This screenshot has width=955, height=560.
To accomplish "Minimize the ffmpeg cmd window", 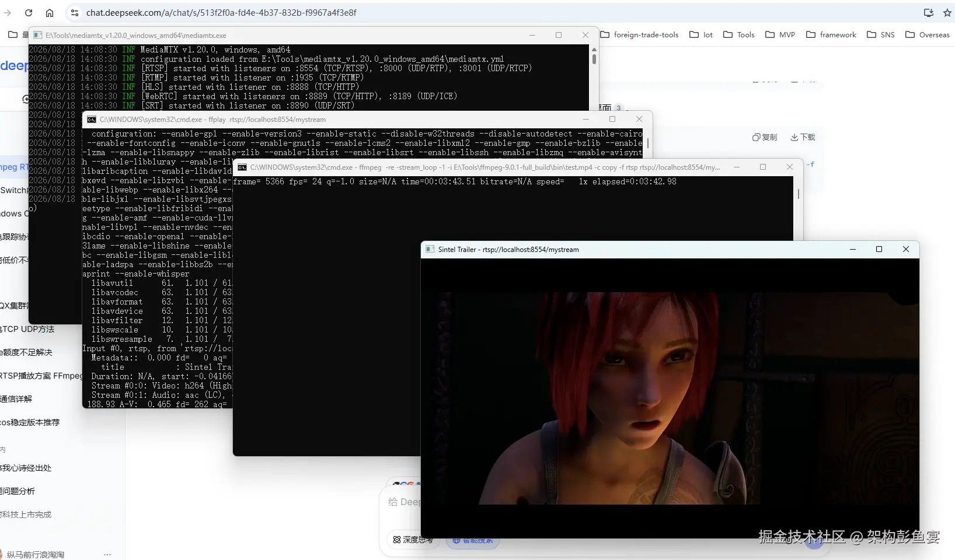I will point(737,167).
